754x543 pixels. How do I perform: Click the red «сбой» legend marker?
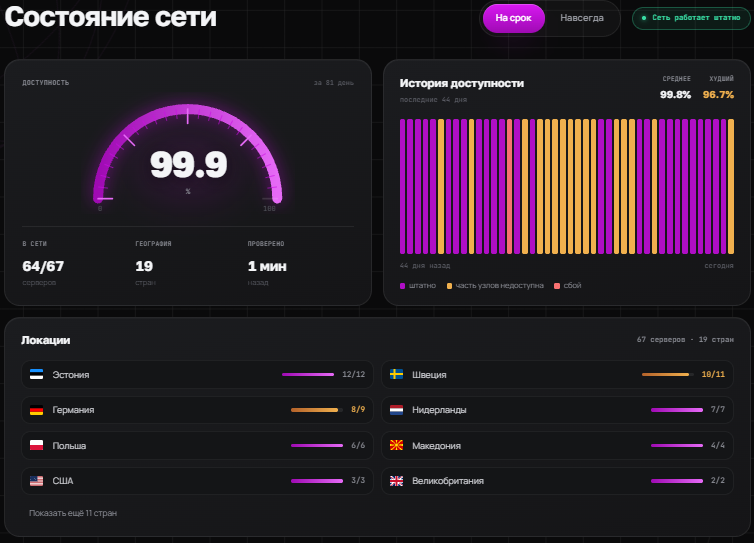tap(557, 286)
